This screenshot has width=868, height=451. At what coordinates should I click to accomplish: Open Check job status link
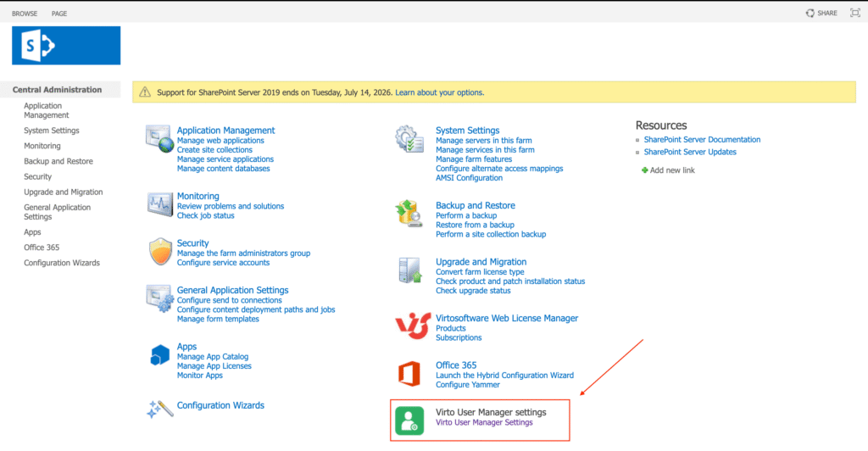click(205, 216)
